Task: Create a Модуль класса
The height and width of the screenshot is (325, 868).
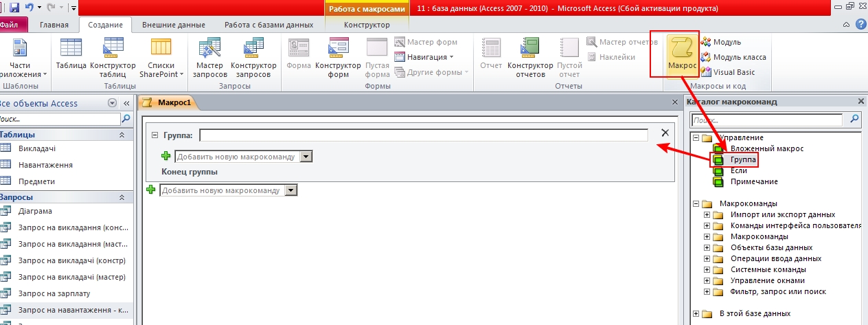Action: coord(733,57)
